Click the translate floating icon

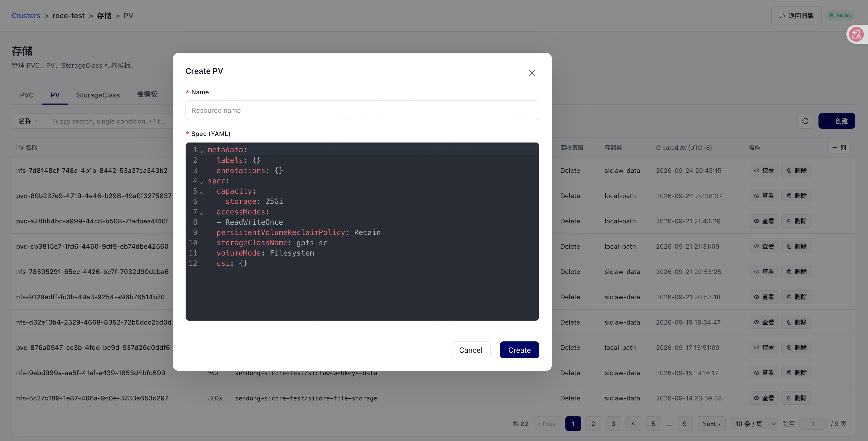tap(856, 35)
